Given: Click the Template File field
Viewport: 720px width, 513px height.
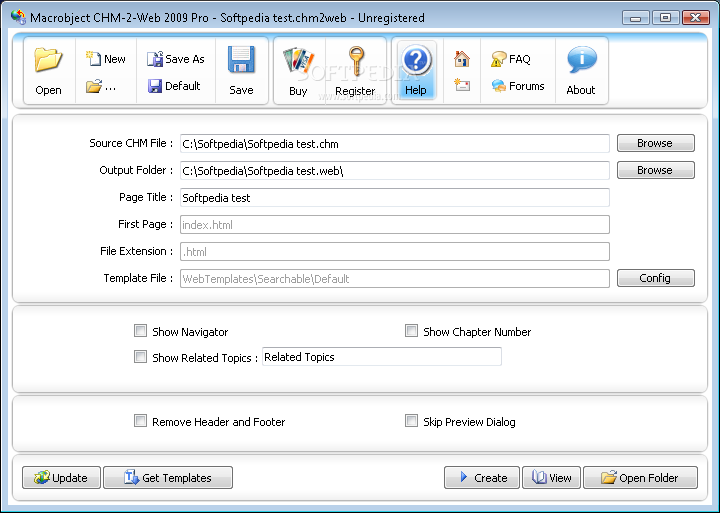Looking at the screenshot, I should coord(395,278).
